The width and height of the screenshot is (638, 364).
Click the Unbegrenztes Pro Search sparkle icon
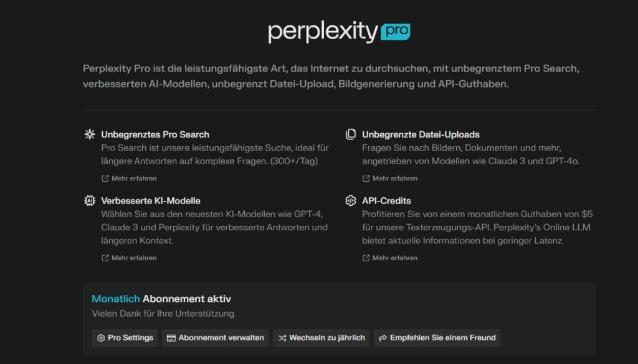pos(90,134)
